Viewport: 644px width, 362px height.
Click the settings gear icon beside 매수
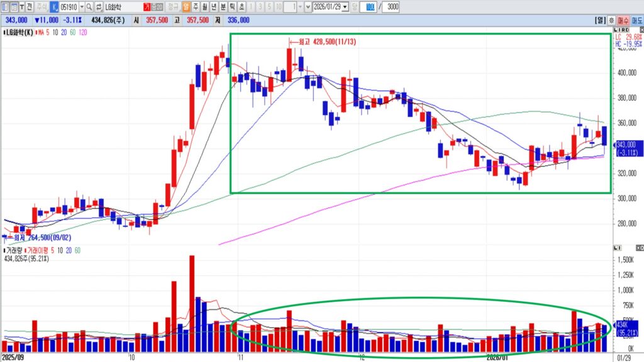611,20
